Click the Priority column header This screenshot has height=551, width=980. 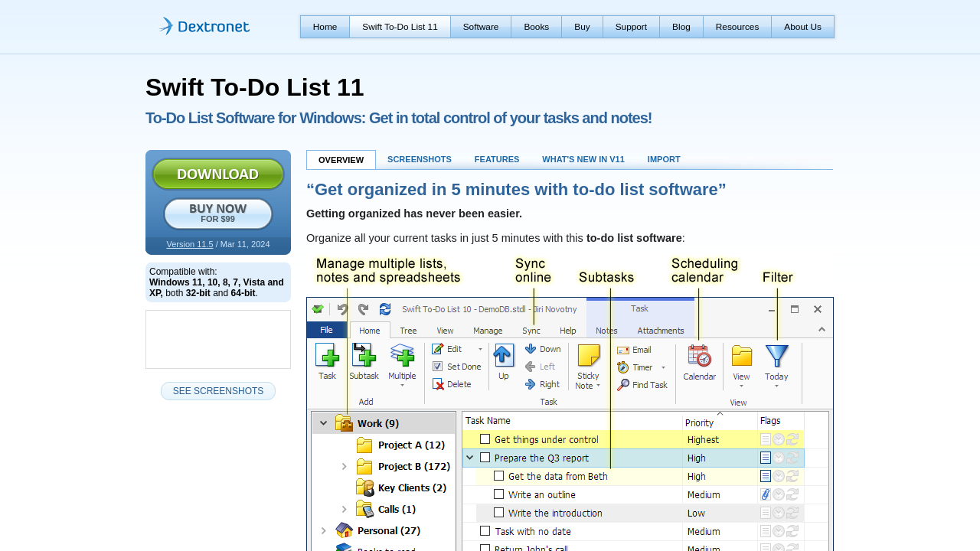pos(700,422)
